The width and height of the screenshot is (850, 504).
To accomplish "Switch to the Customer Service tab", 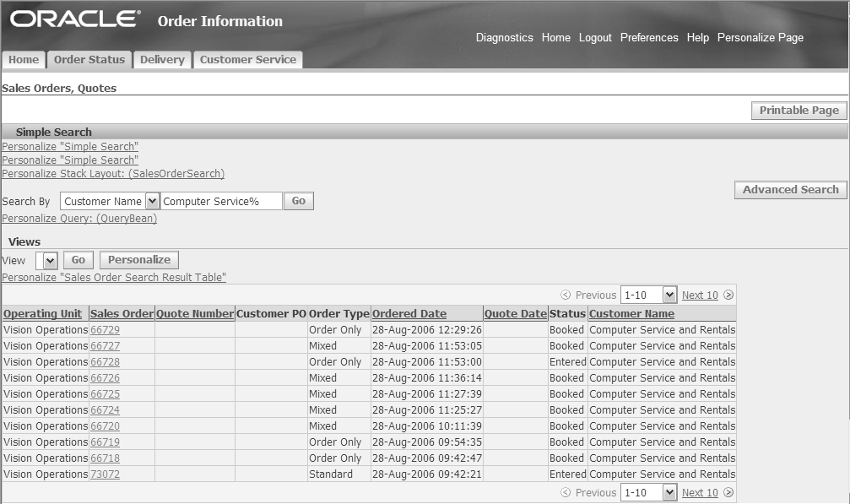I will [x=248, y=60].
